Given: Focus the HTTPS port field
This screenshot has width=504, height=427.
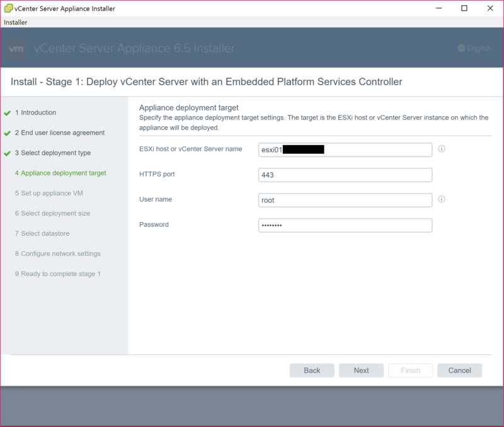Looking at the screenshot, I should [x=345, y=175].
